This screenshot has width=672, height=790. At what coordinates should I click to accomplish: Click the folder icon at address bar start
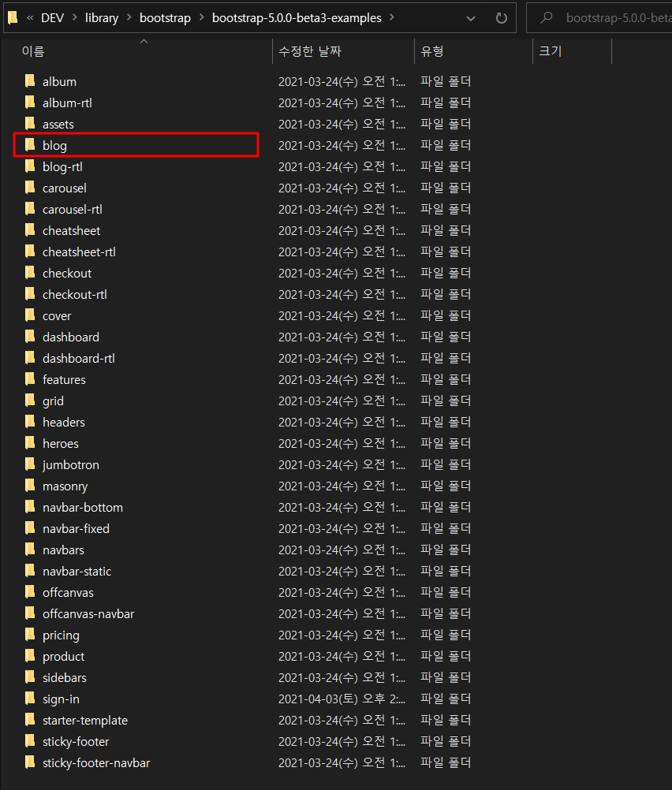(13, 17)
